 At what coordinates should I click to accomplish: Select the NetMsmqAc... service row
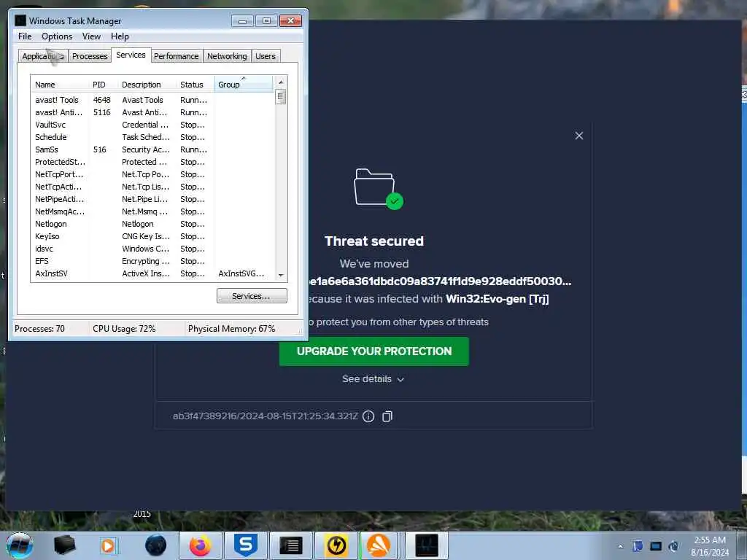tap(152, 211)
